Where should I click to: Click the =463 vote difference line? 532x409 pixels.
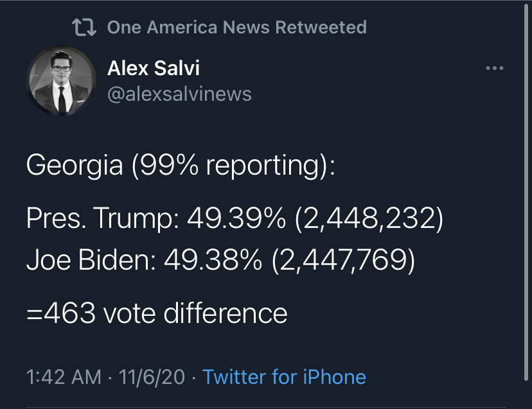point(157,313)
